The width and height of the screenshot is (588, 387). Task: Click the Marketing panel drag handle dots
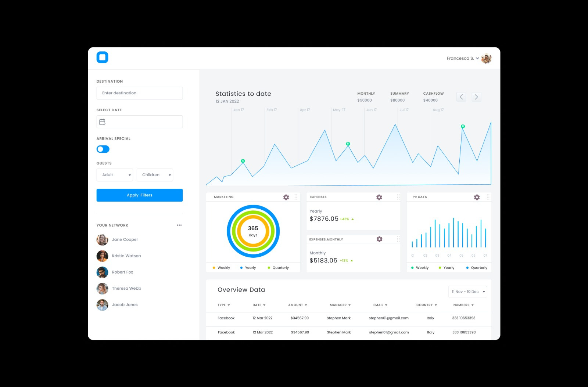(296, 197)
